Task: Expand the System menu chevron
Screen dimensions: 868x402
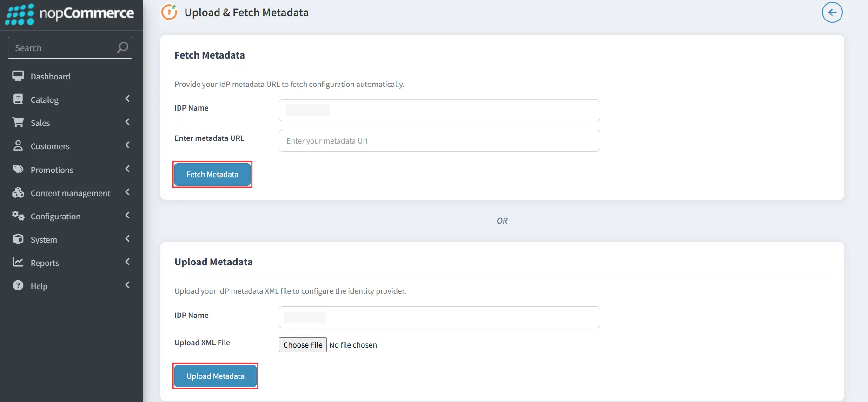Action: 127,238
